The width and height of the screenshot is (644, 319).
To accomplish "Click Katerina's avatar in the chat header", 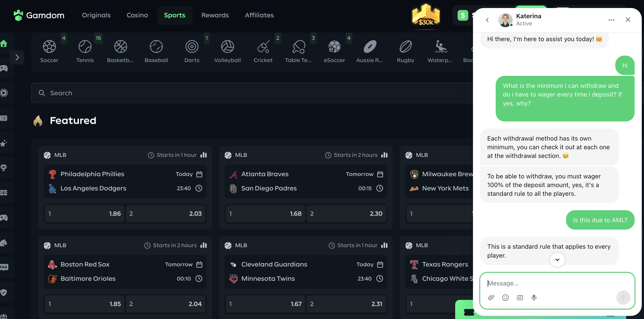I will click(x=505, y=20).
